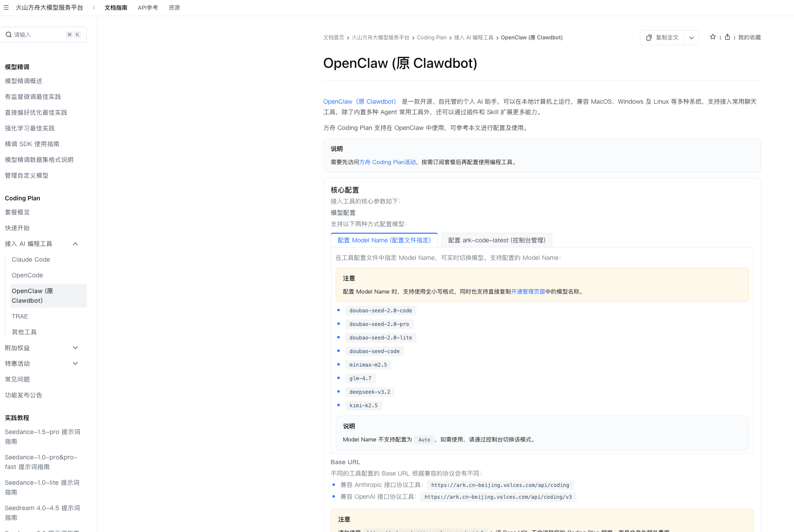Click the star favorite icon

point(713,37)
